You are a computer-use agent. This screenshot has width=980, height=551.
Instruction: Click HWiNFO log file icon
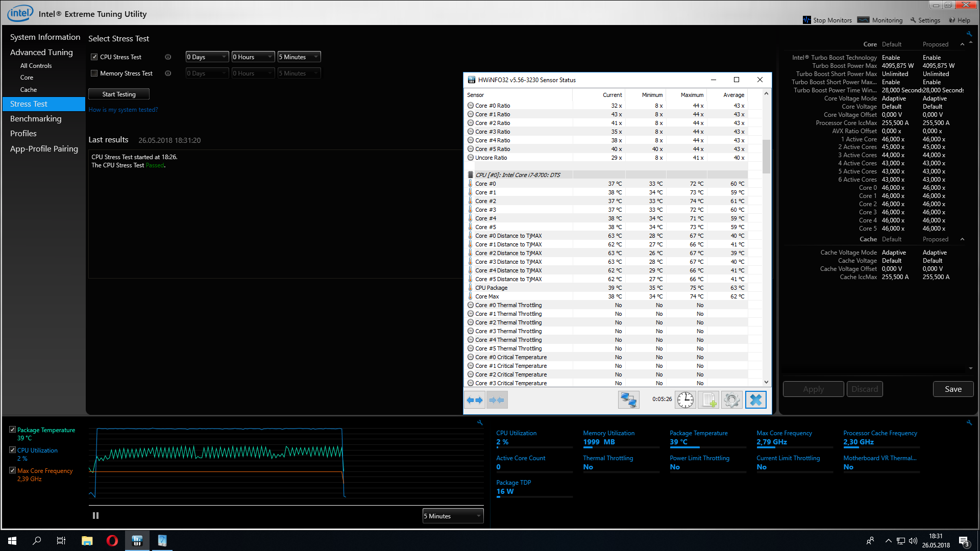coord(708,400)
